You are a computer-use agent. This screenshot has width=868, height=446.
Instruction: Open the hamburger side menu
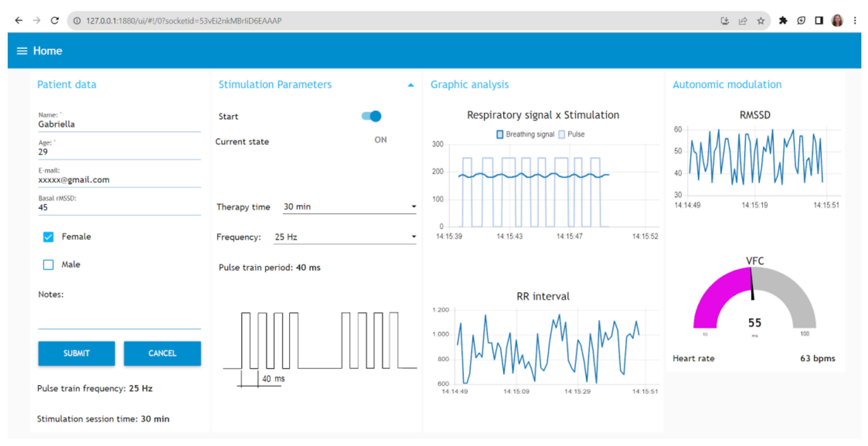pos(22,51)
